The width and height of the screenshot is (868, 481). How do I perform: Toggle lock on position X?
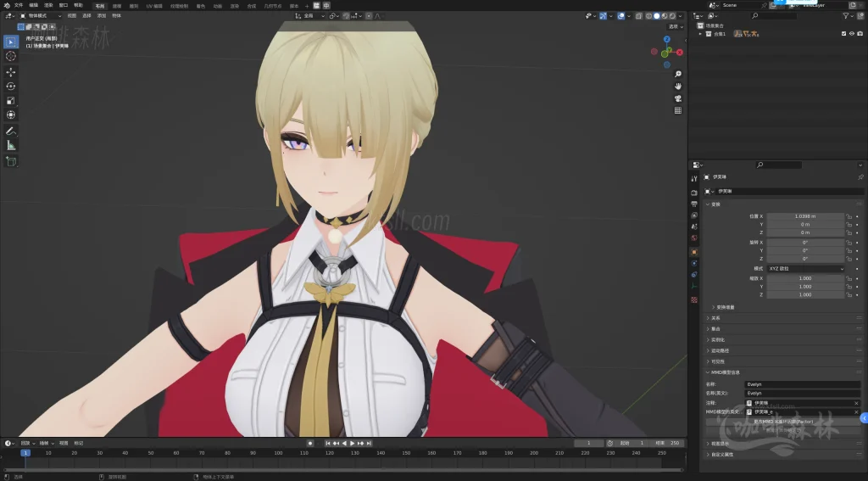click(x=849, y=216)
